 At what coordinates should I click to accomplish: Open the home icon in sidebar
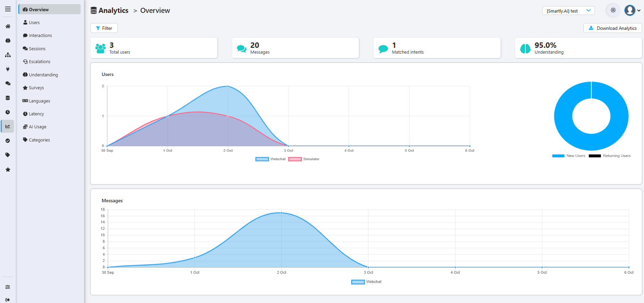[8, 26]
